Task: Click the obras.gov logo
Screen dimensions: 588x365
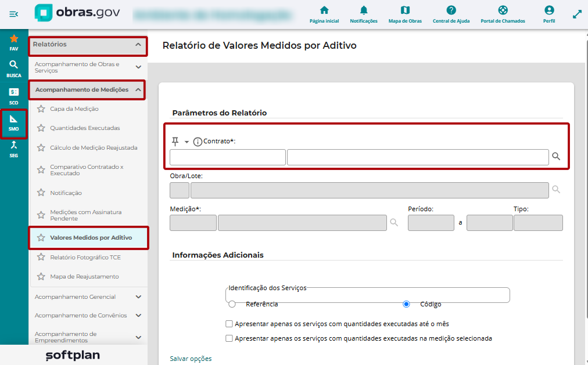Action: point(77,13)
